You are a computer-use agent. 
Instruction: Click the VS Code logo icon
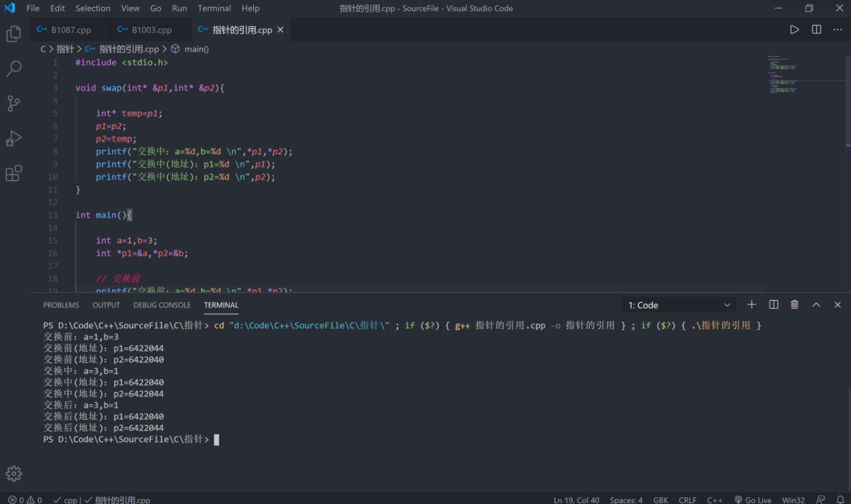9,8
